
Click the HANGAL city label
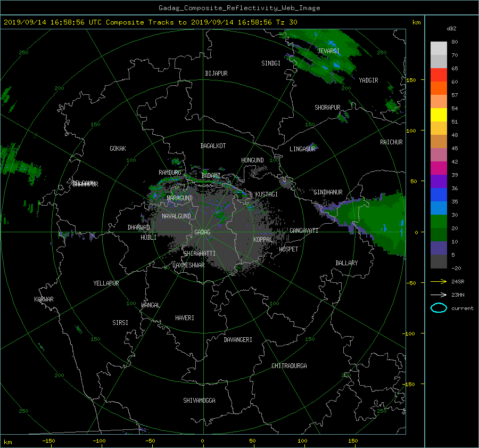point(150,305)
